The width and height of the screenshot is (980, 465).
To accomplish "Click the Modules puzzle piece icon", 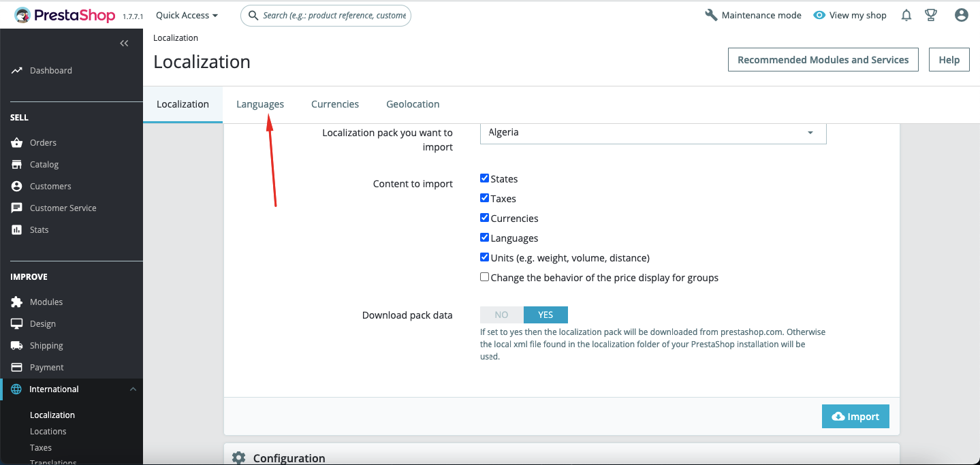I will 17,302.
